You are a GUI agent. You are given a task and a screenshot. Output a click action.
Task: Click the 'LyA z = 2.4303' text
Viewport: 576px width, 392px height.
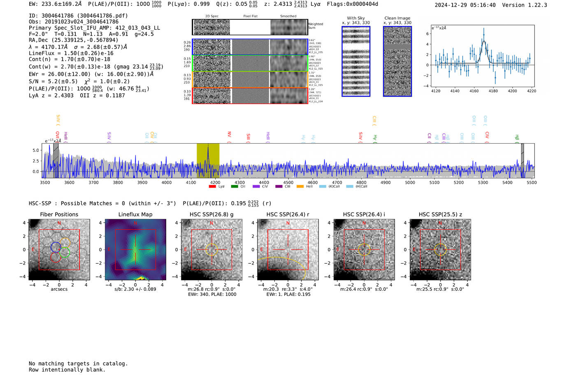click(51, 95)
